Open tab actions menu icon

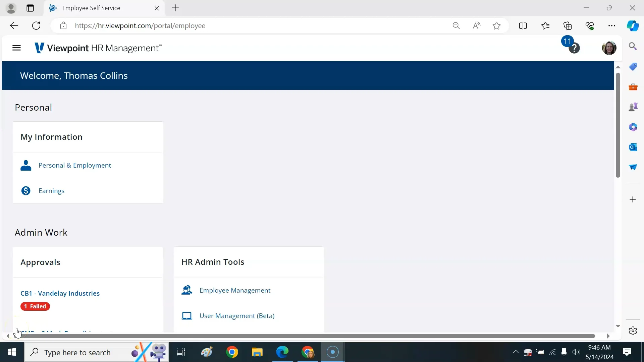[30, 8]
